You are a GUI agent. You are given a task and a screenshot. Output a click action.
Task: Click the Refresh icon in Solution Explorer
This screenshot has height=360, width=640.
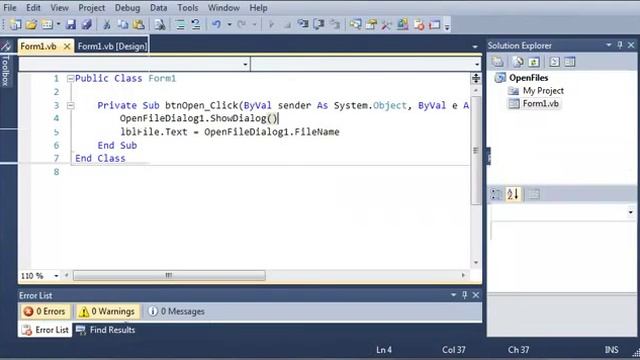point(533,62)
